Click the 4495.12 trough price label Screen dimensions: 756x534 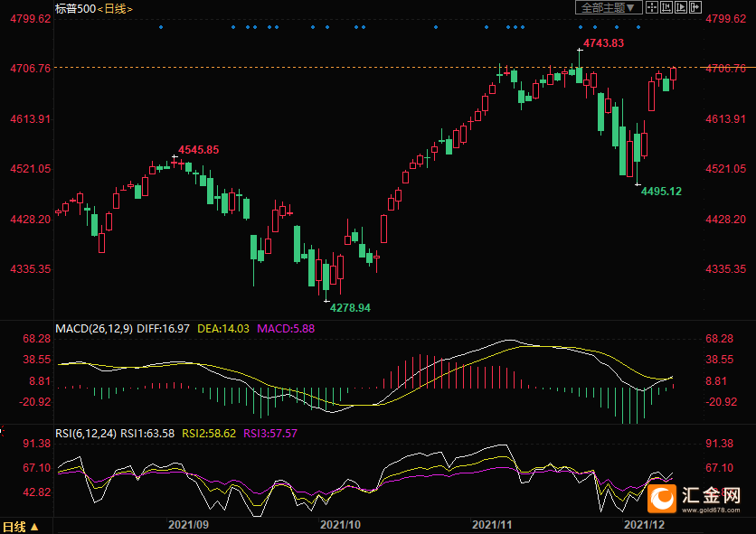click(661, 192)
